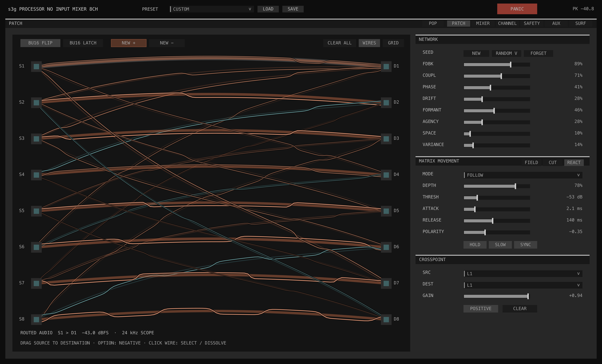The image size is (602, 364).
Task: Select the REACT matrix movement tab
Action: click(x=574, y=162)
